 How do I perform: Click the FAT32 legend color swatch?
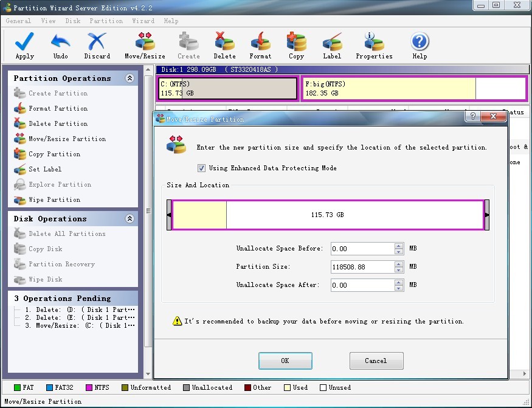[49, 387]
